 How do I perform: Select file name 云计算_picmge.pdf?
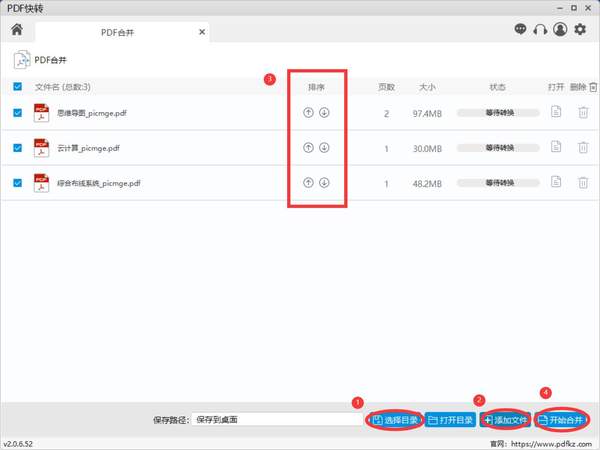88,148
